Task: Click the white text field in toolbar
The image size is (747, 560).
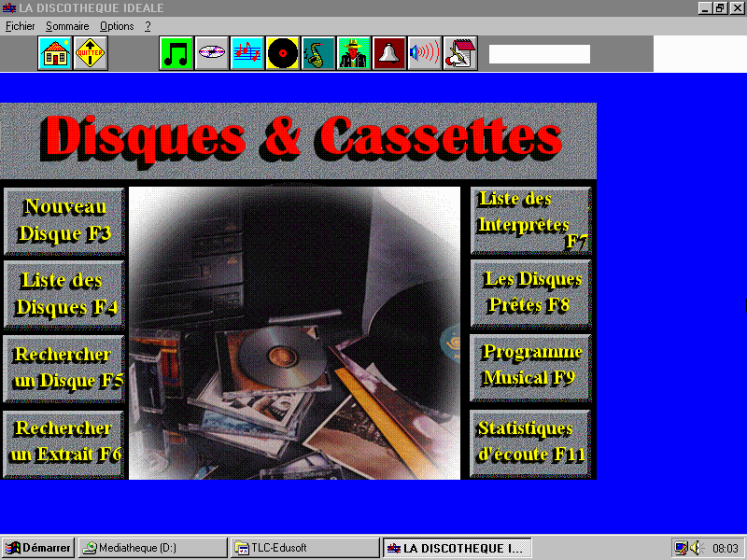Action: click(540, 54)
